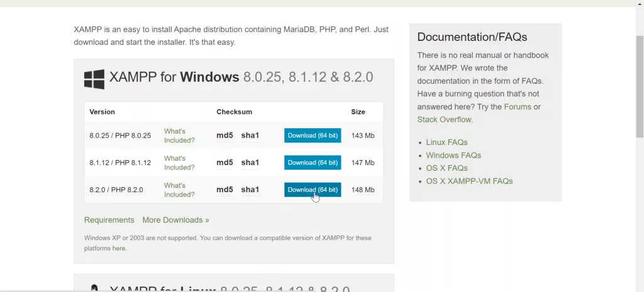644x292 pixels.
Task: Click the '147 Mb' size value
Action: [363, 163]
